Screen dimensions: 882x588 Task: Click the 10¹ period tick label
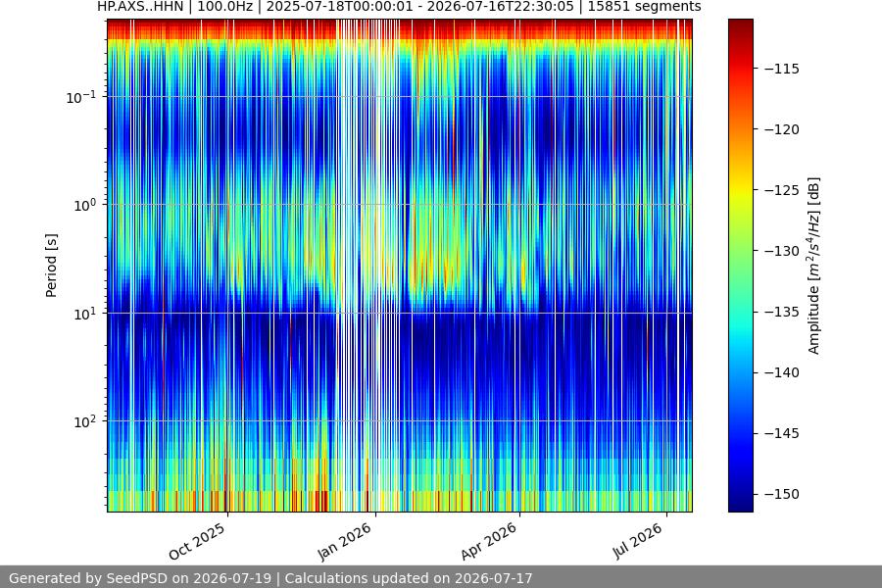[x=85, y=314]
